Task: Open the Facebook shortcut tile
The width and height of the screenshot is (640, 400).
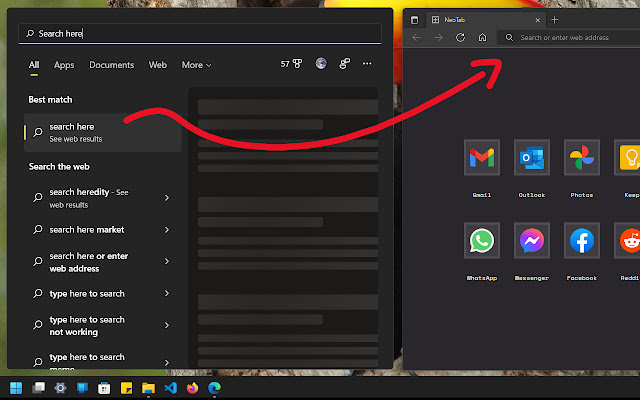Action: (x=582, y=240)
